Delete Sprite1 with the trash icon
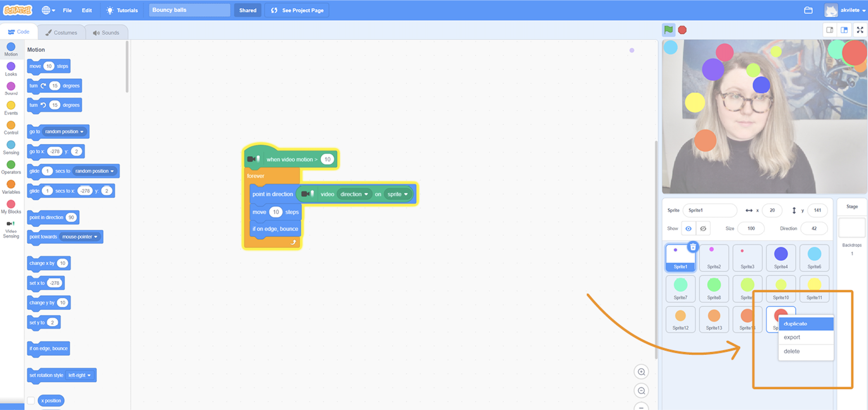The image size is (868, 410). [693, 247]
